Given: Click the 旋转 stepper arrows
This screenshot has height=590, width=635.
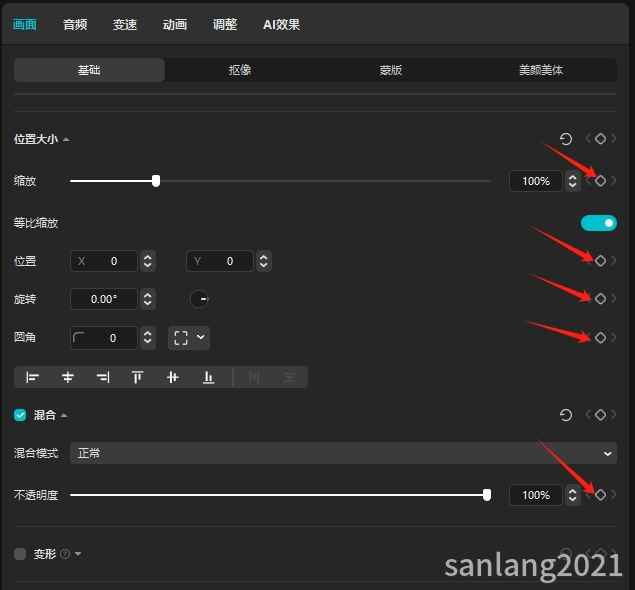Looking at the screenshot, I should point(147,299).
